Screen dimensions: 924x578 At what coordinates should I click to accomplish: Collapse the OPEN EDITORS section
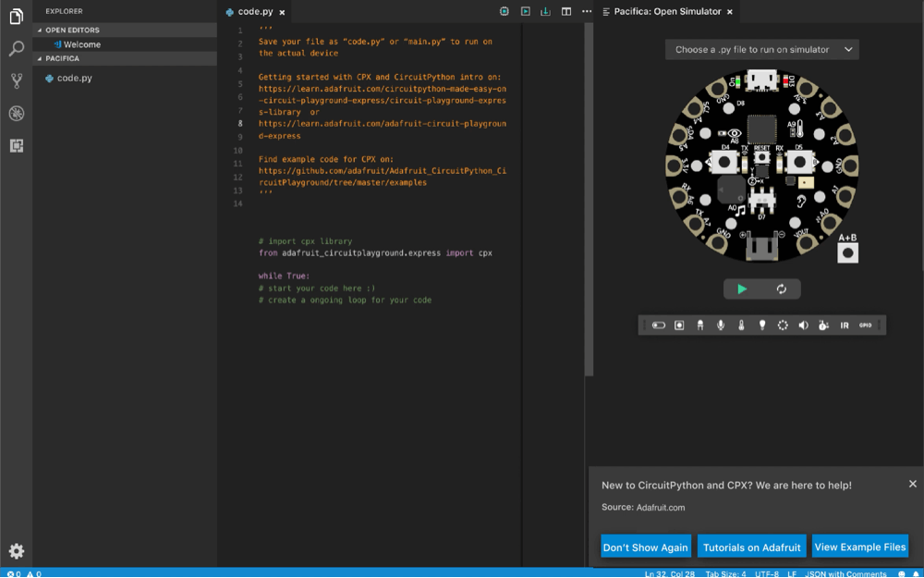[125, 31]
